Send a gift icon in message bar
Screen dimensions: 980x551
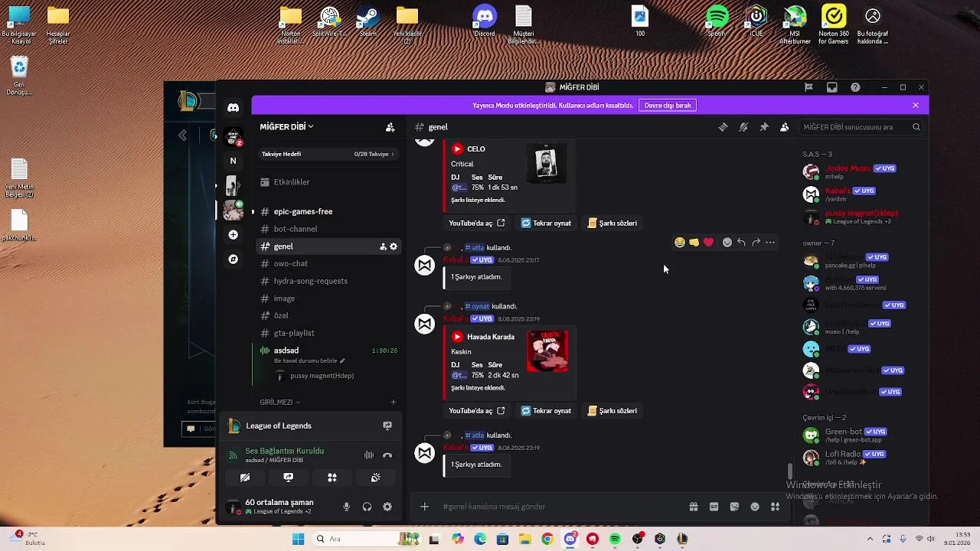(694, 507)
